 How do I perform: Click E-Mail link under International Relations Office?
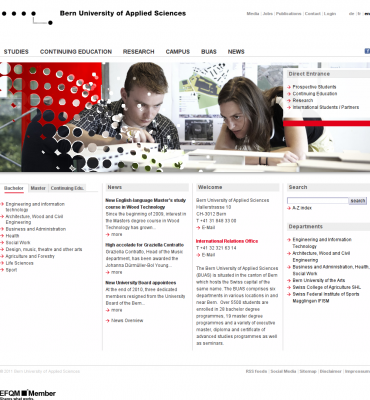[x=208, y=255]
